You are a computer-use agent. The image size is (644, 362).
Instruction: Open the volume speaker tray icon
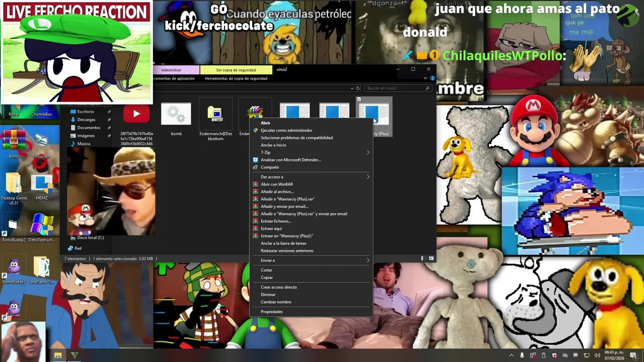coord(597,355)
